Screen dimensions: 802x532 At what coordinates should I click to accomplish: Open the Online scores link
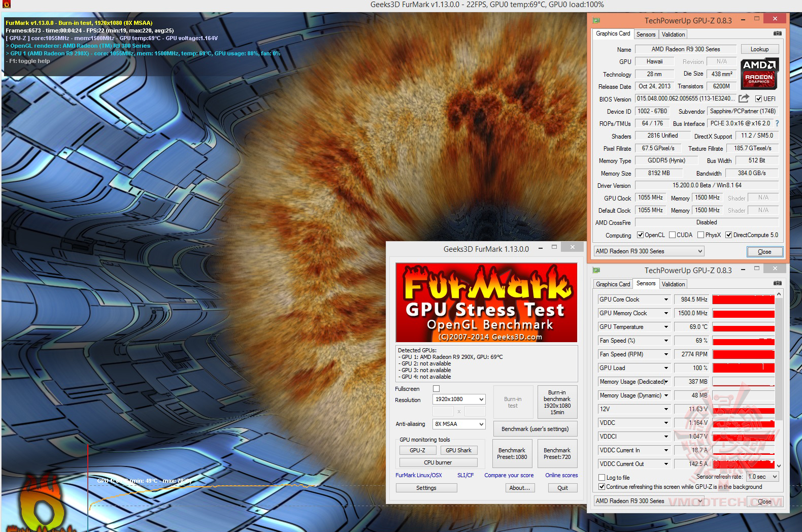point(561,475)
